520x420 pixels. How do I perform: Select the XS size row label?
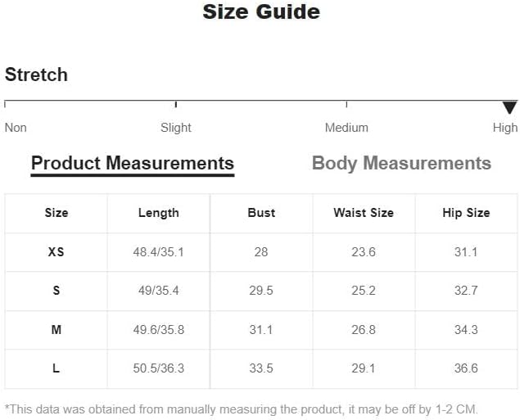click(56, 252)
